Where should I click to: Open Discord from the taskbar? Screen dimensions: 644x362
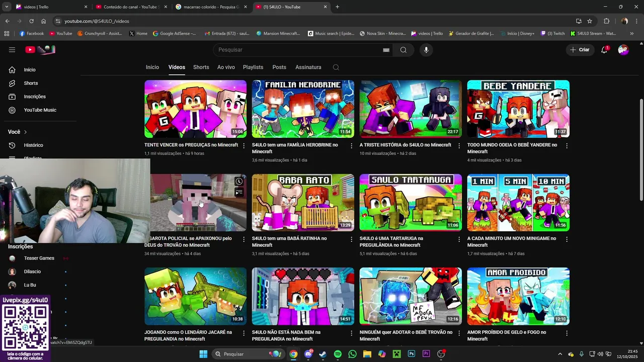[x=308, y=354]
